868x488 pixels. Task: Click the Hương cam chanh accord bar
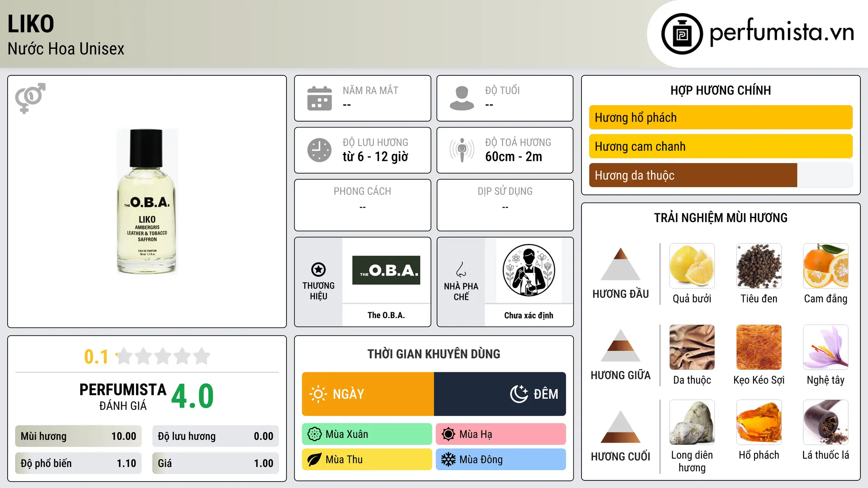[721, 146]
